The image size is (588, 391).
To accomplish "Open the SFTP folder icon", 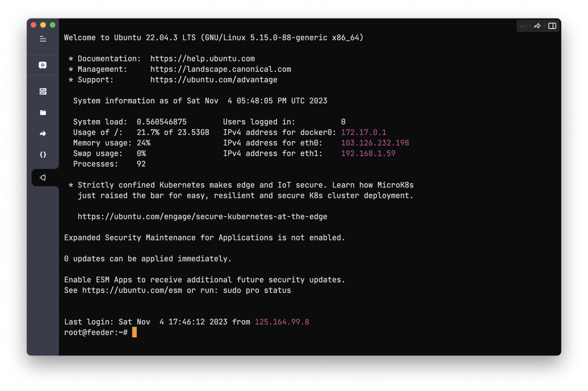I will [x=43, y=112].
